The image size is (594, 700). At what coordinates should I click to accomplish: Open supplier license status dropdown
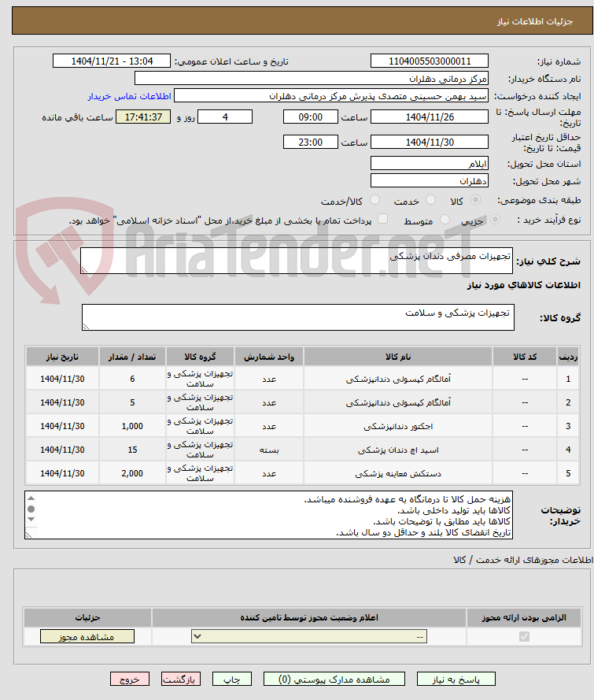(309, 636)
